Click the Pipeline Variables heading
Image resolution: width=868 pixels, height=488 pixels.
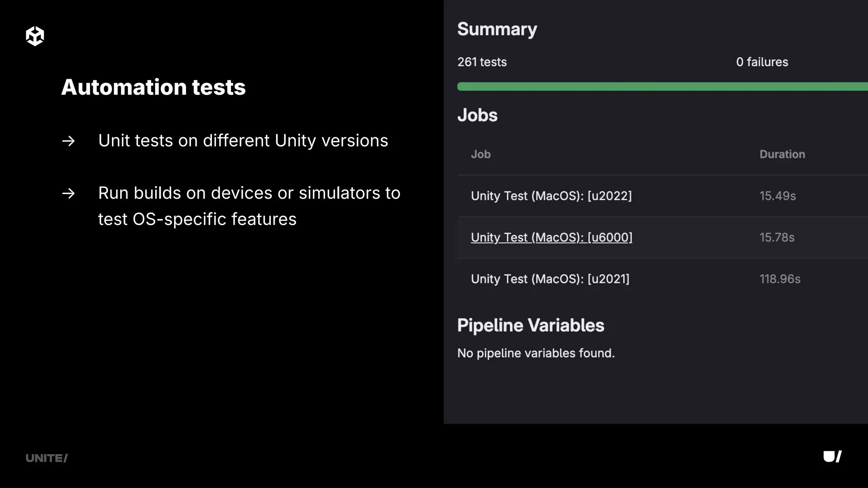[x=531, y=325]
